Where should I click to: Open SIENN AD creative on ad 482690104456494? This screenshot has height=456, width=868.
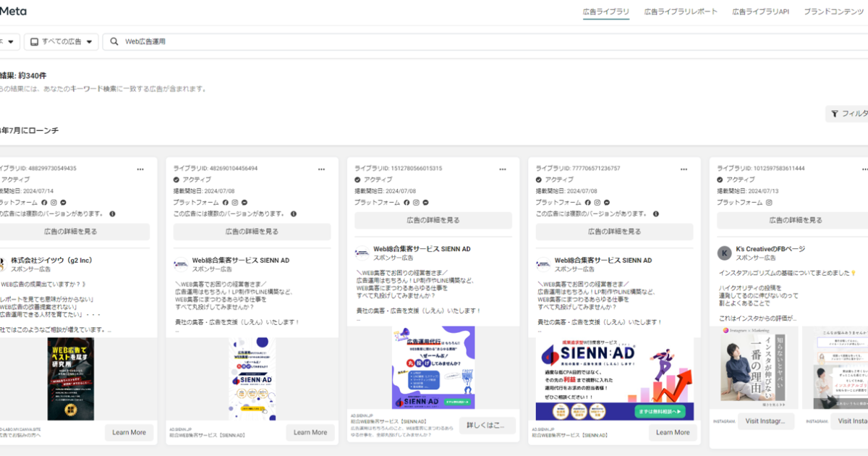coord(252,379)
